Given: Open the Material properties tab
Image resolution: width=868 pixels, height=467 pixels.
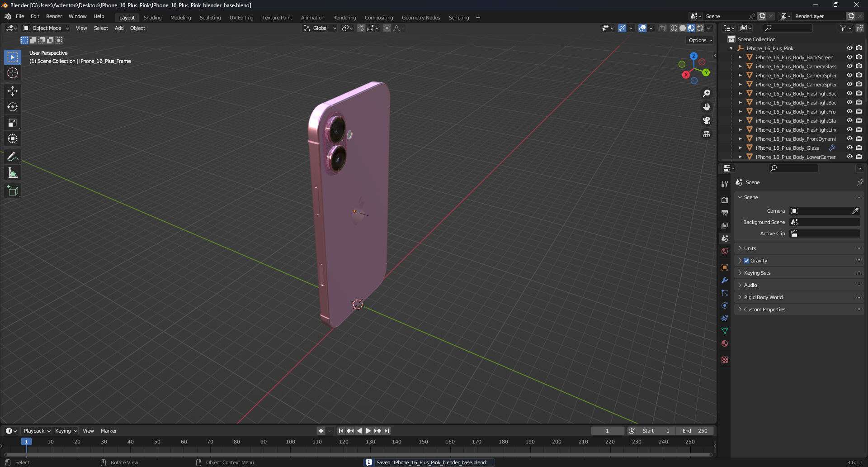Looking at the screenshot, I should [x=725, y=343].
